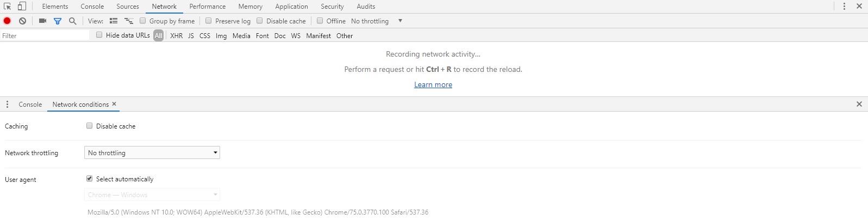Image resolution: width=868 pixels, height=220 pixels.
Task: Expand the toolbar No throttling dropdown
Action: pos(376,21)
